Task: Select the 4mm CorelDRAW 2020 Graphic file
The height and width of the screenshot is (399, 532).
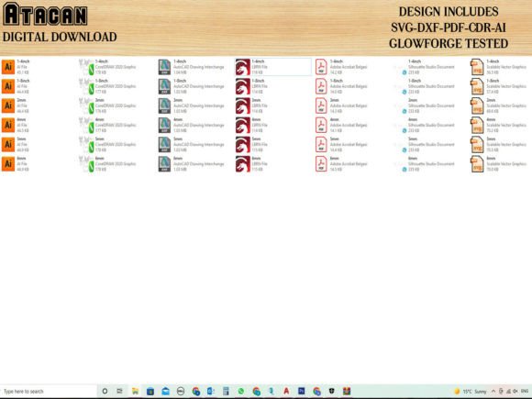Action: 107,125
